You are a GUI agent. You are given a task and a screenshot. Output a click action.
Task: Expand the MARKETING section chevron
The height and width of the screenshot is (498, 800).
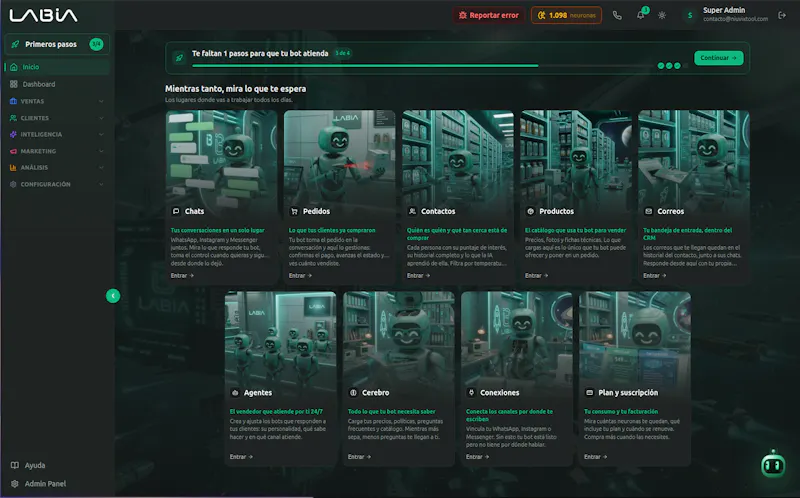point(101,151)
